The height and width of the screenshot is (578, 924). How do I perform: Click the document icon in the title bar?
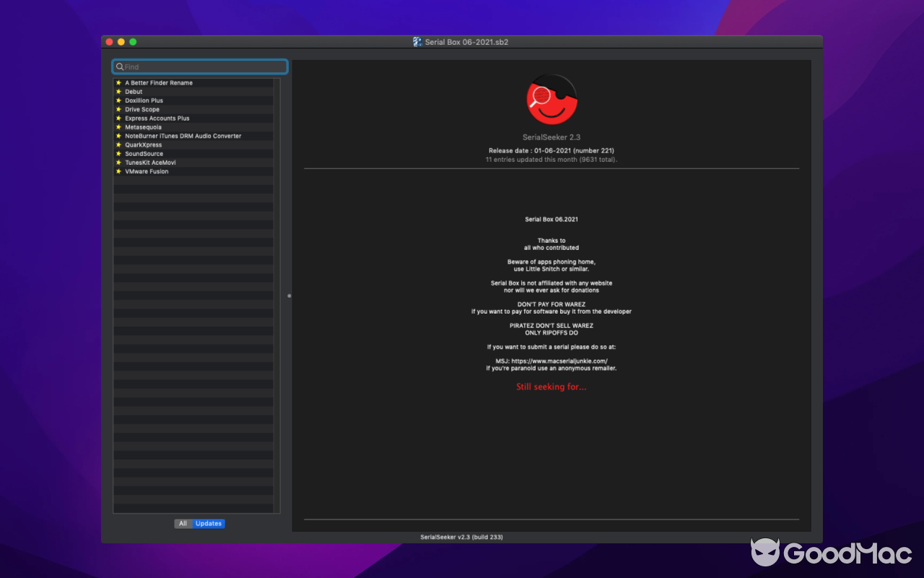(x=417, y=42)
